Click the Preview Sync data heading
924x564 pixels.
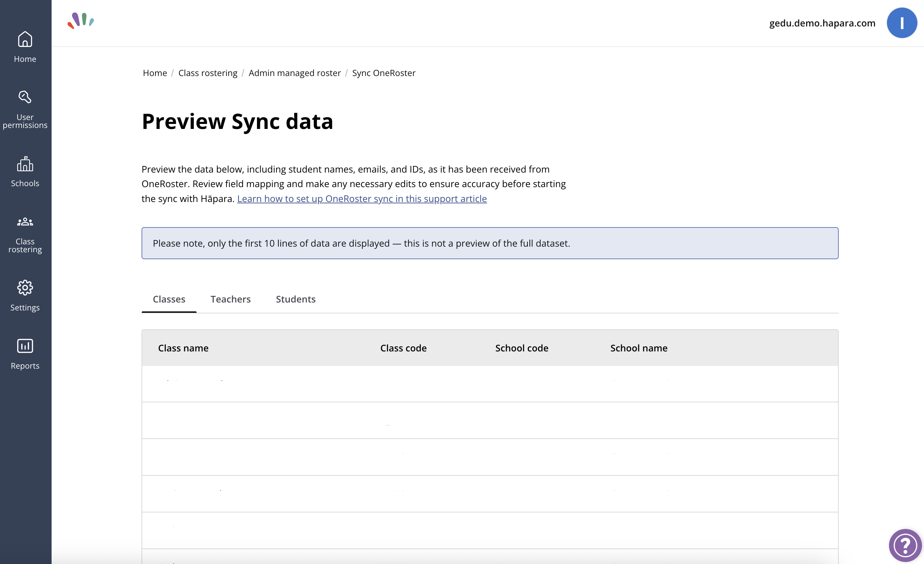coord(237,121)
